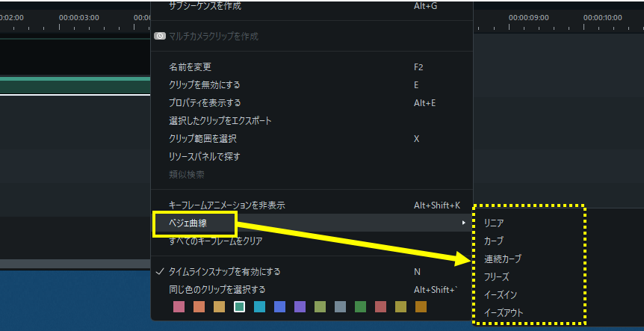The width and height of the screenshot is (644, 331).
Task: Pick the pink clip color swatch
Action: click(179, 306)
